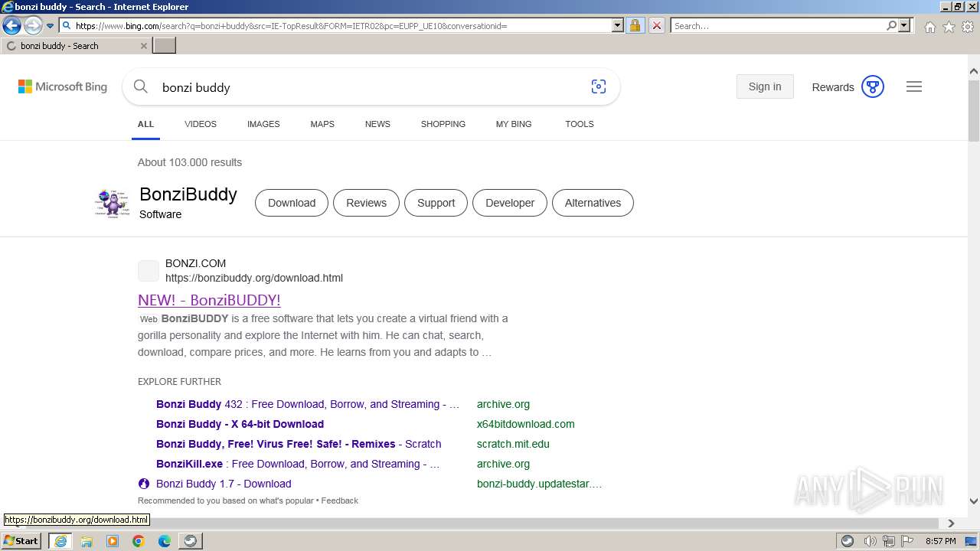Click the Internet Explorer taskbar icon
Image resolution: width=980 pixels, height=551 pixels.
[x=60, y=541]
